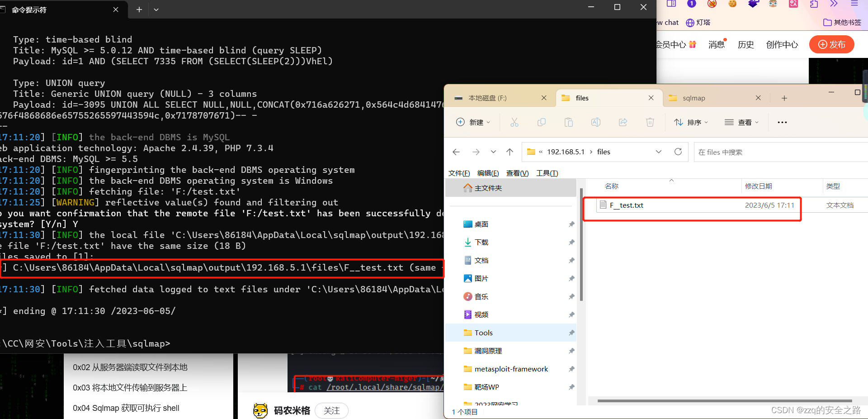Open the 新建 (New) dropdown
The width and height of the screenshot is (868, 419).
473,122
